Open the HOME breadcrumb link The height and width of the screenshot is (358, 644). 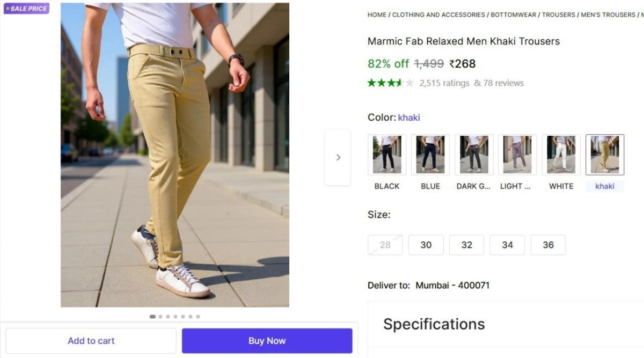click(376, 14)
